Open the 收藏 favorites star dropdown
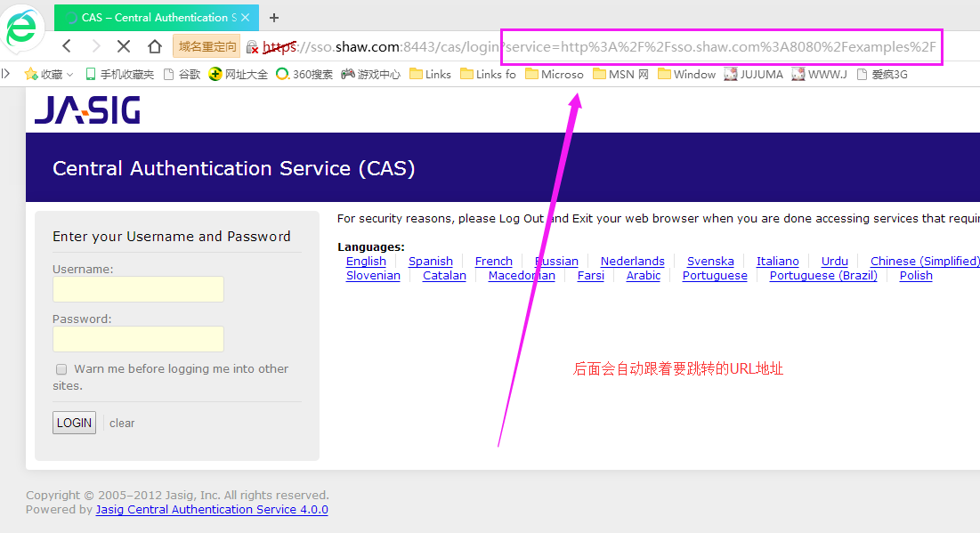 click(49, 75)
